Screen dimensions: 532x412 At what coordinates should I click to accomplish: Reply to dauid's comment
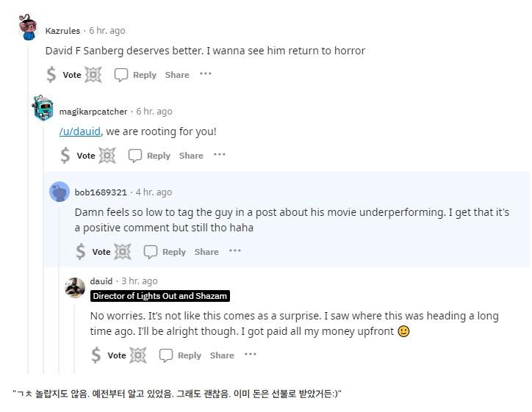(180, 355)
